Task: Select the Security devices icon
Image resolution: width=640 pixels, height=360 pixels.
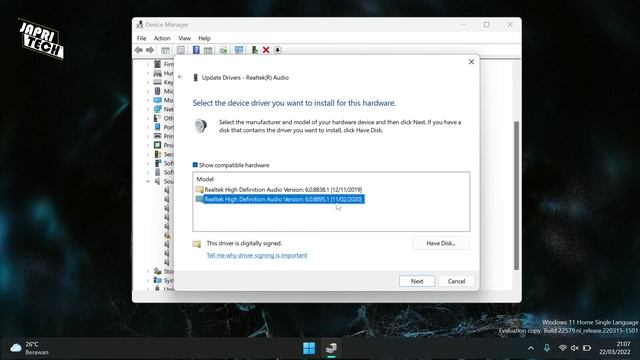Action: click(x=158, y=154)
